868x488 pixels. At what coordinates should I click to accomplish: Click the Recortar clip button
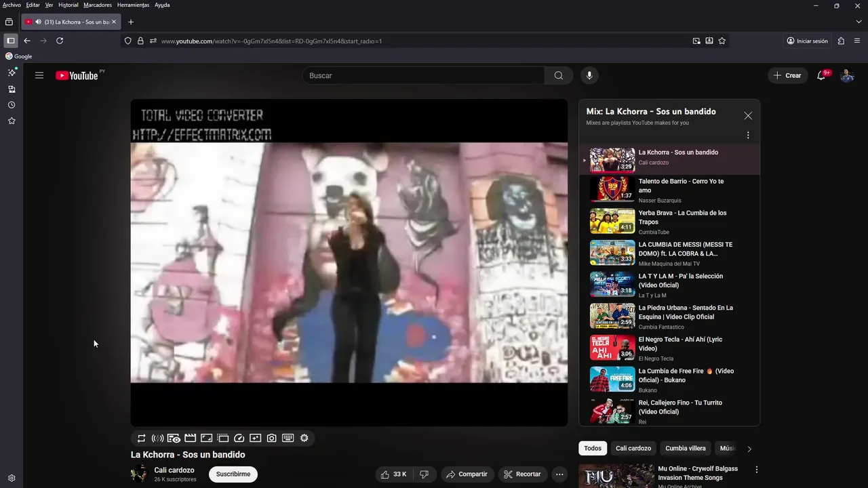click(522, 474)
